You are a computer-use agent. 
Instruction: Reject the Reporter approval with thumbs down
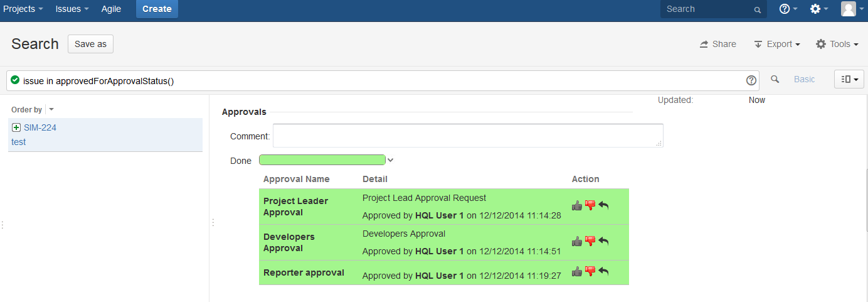tap(590, 271)
